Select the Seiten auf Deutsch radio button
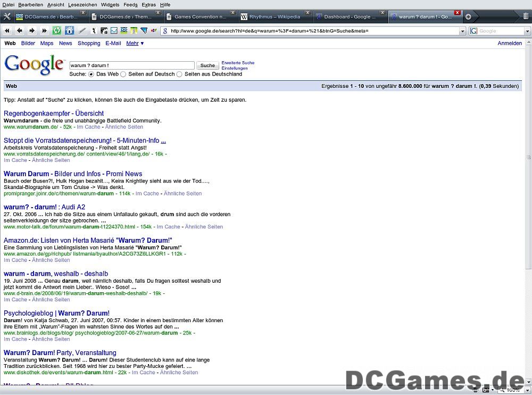This screenshot has width=532, height=395. tap(123, 74)
